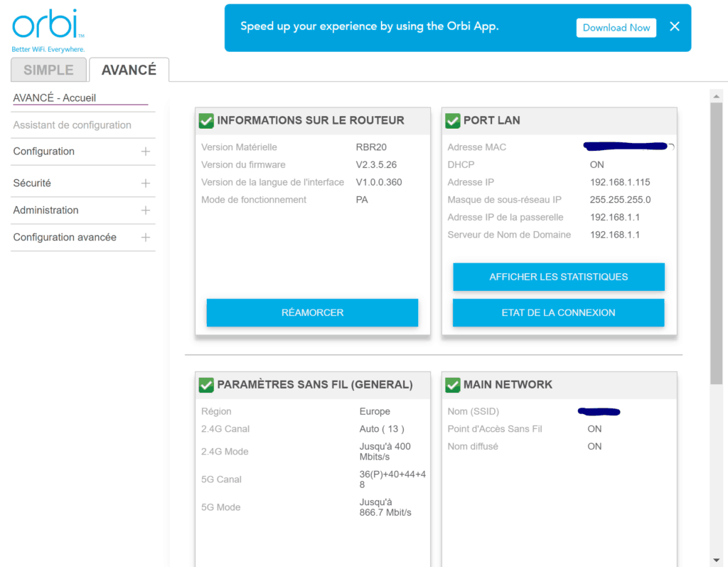The height and width of the screenshot is (567, 728).
Task: Click the scrollbar down arrow
Action: pos(716,560)
